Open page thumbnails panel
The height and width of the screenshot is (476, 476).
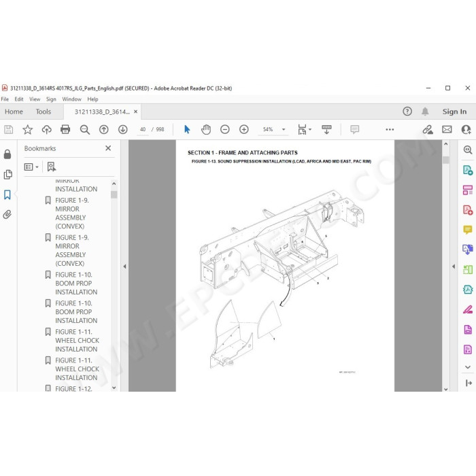[x=7, y=175]
